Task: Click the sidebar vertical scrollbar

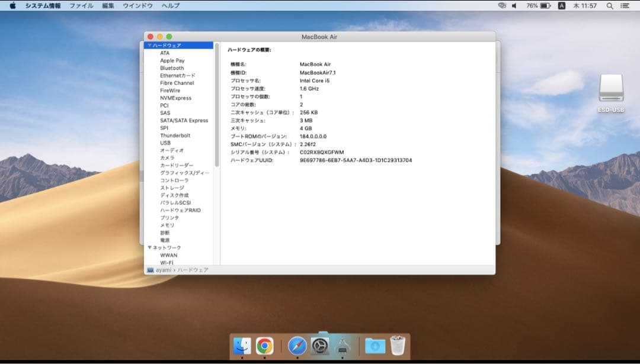Action: coord(217,105)
